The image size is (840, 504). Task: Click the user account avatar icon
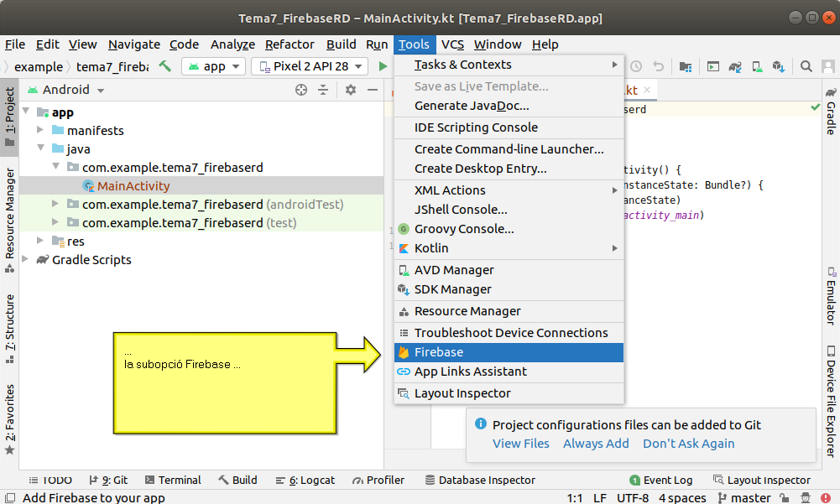click(x=827, y=66)
